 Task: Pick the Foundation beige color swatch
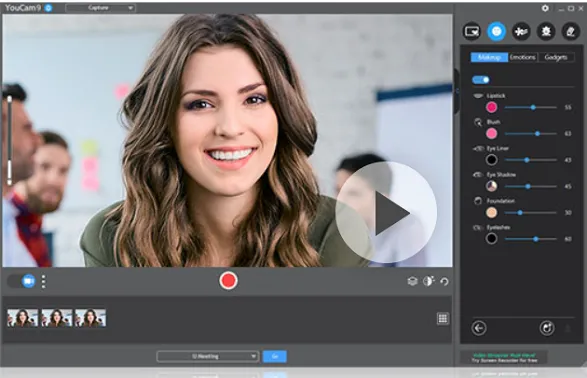[492, 213]
